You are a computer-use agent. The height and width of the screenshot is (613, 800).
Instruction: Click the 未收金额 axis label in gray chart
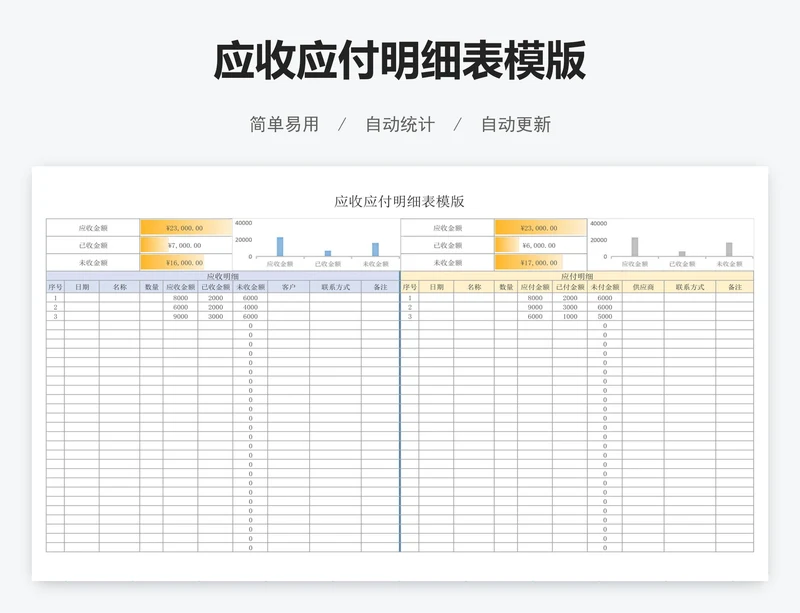[729, 264]
